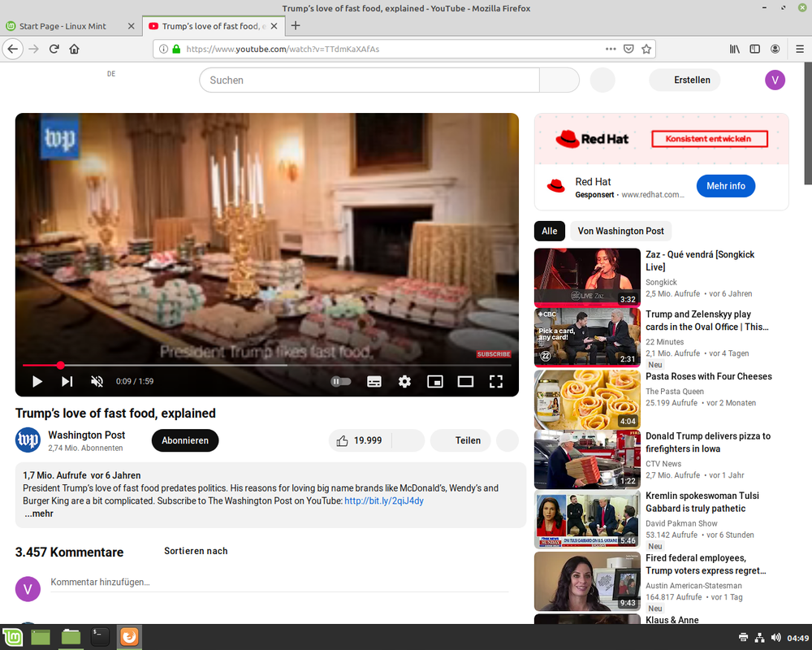Open Firefox hamburger menu

[x=800, y=49]
